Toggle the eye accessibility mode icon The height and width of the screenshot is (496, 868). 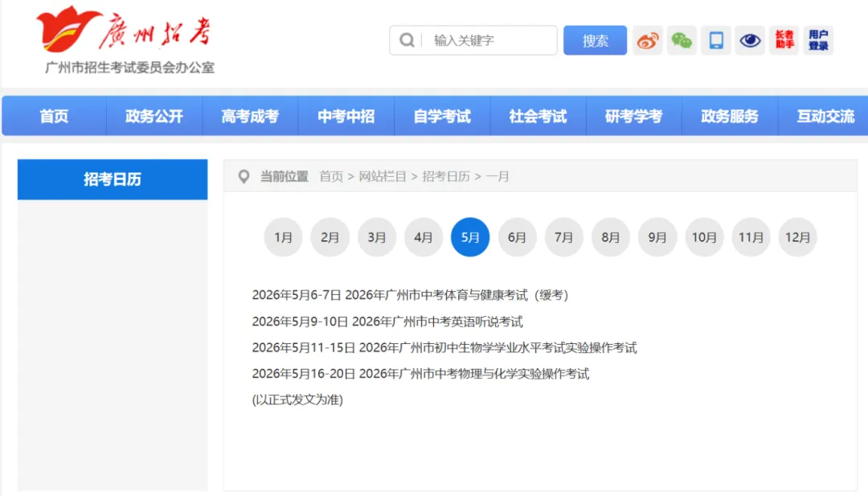(749, 40)
